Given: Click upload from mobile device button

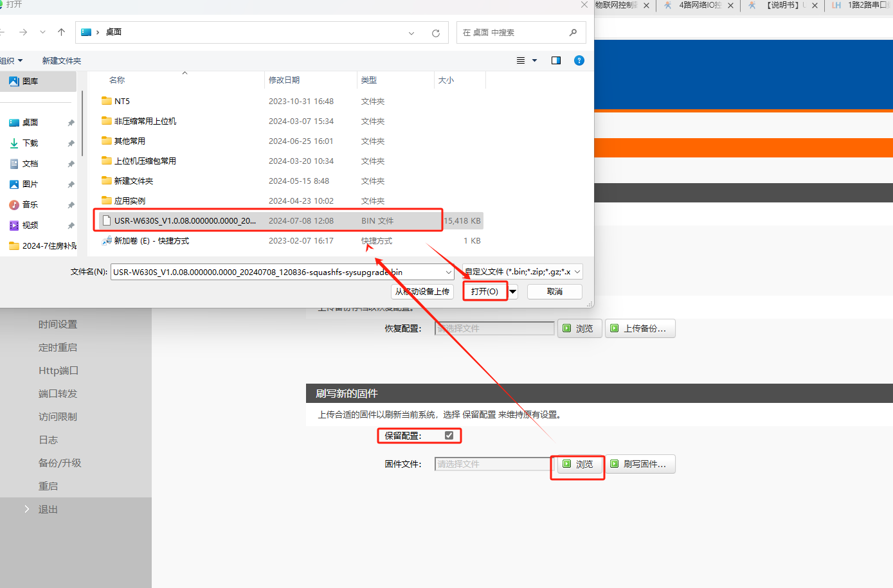Looking at the screenshot, I should point(422,291).
